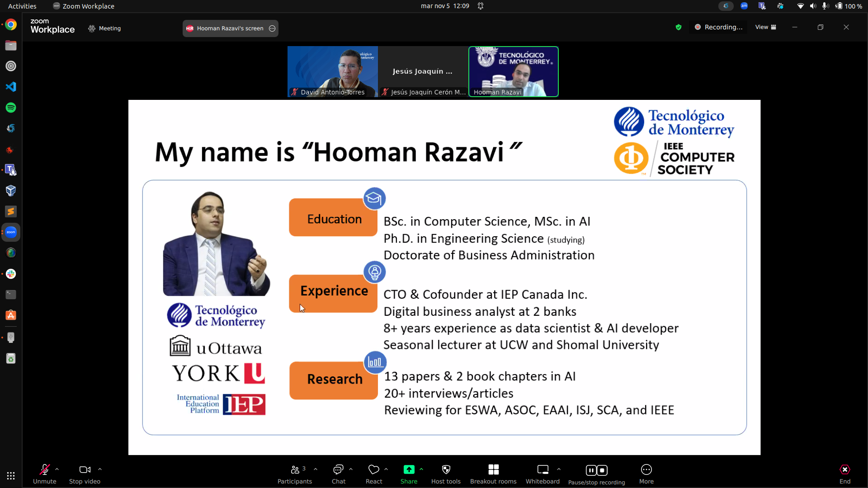The image size is (868, 488).
Task: Expand Chat options arrow
Action: [x=351, y=469]
